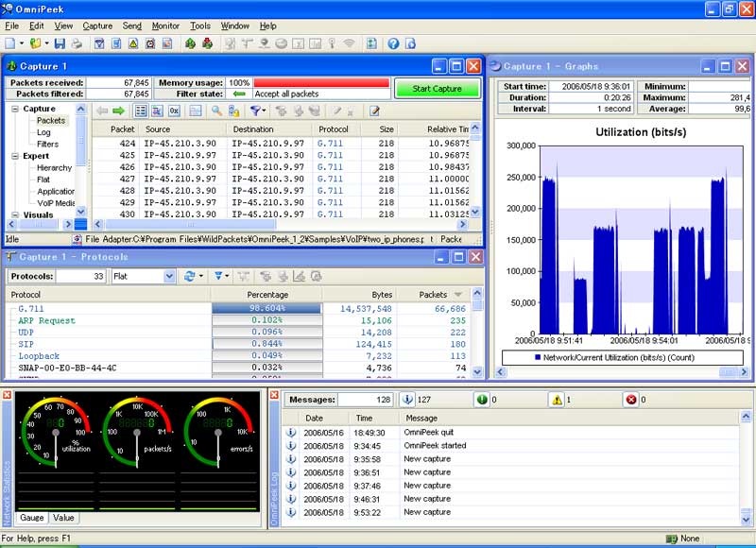Toggle packet list view button in Capture toolbar

pos(140,111)
